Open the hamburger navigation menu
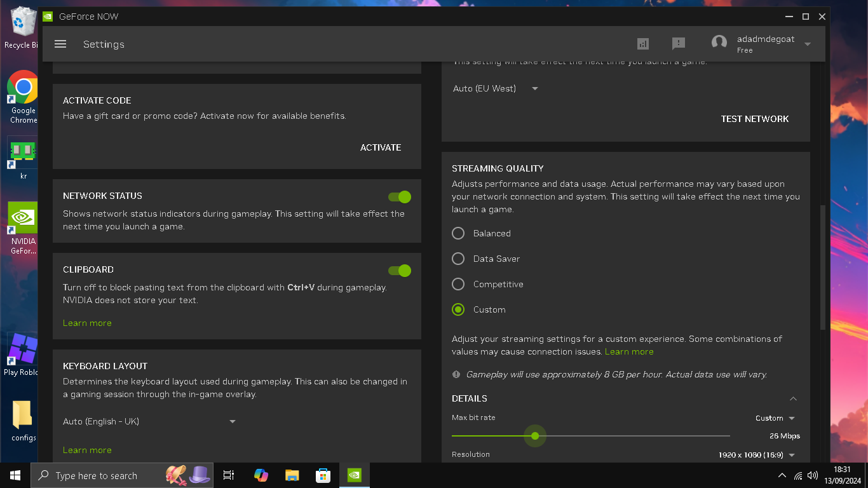This screenshot has height=488, width=868. pos(60,44)
